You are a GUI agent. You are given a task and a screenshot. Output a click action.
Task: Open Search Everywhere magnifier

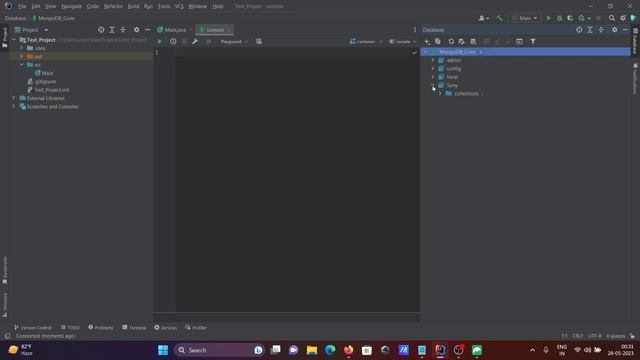coord(611,18)
